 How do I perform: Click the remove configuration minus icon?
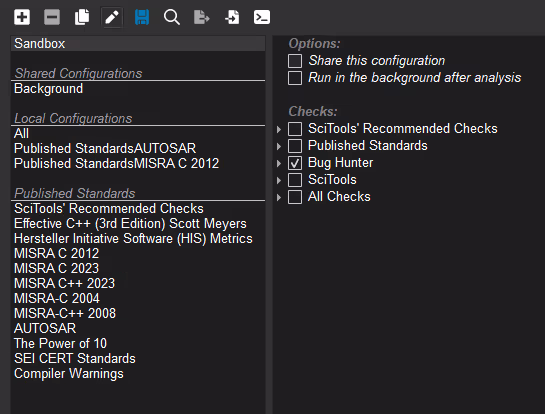(52, 17)
